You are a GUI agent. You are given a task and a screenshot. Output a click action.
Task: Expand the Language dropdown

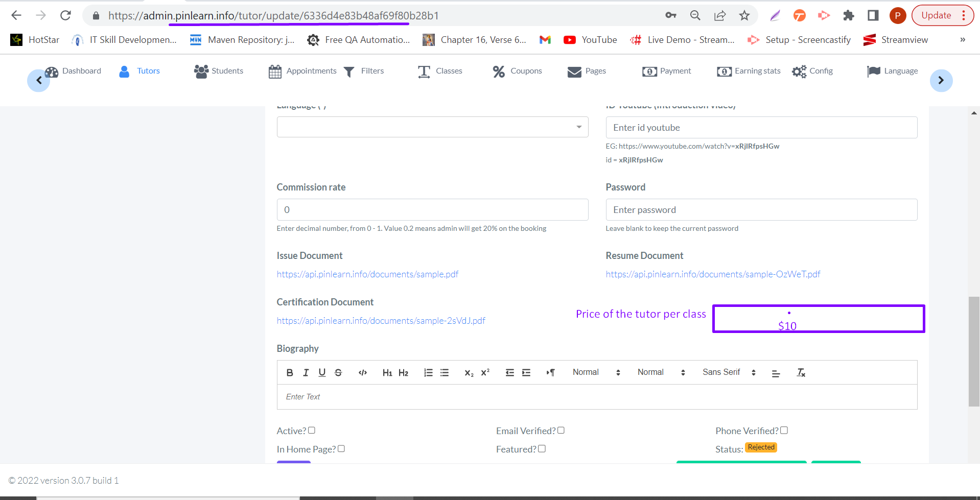click(x=432, y=127)
